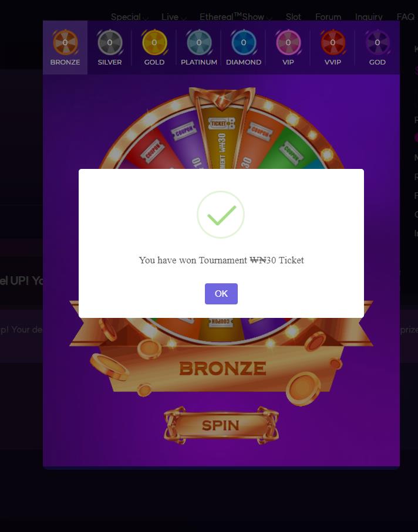Click OK to dismiss the win dialog
The image size is (418, 532).
(x=221, y=294)
